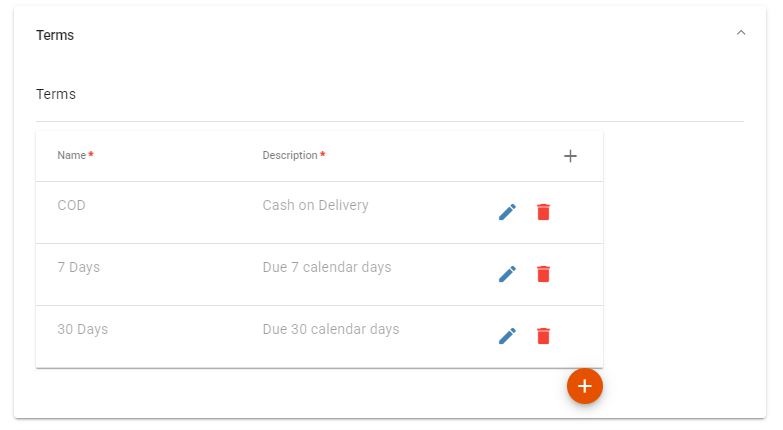Viewport: 783px width, 430px height.
Task: Select the 7 Days name field
Action: (x=78, y=267)
